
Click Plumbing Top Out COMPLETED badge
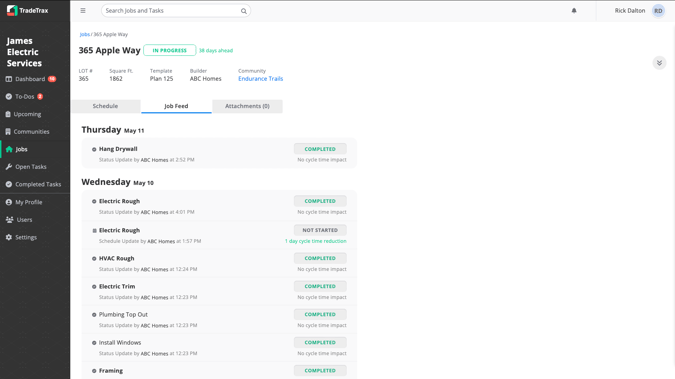pos(320,314)
